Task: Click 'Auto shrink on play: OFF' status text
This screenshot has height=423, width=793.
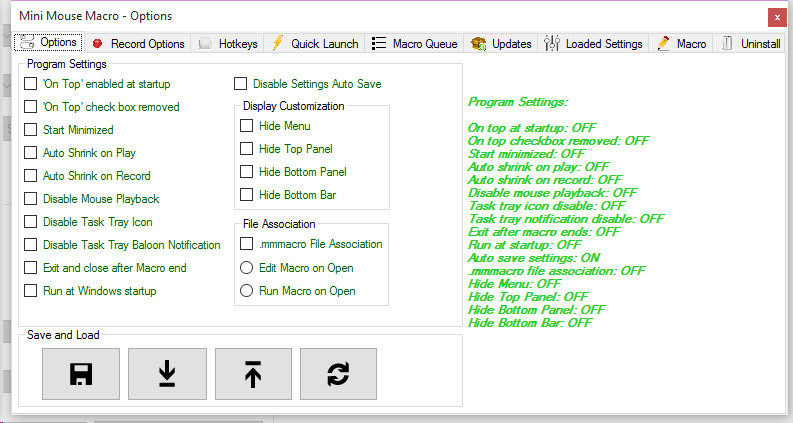Action: (x=539, y=167)
